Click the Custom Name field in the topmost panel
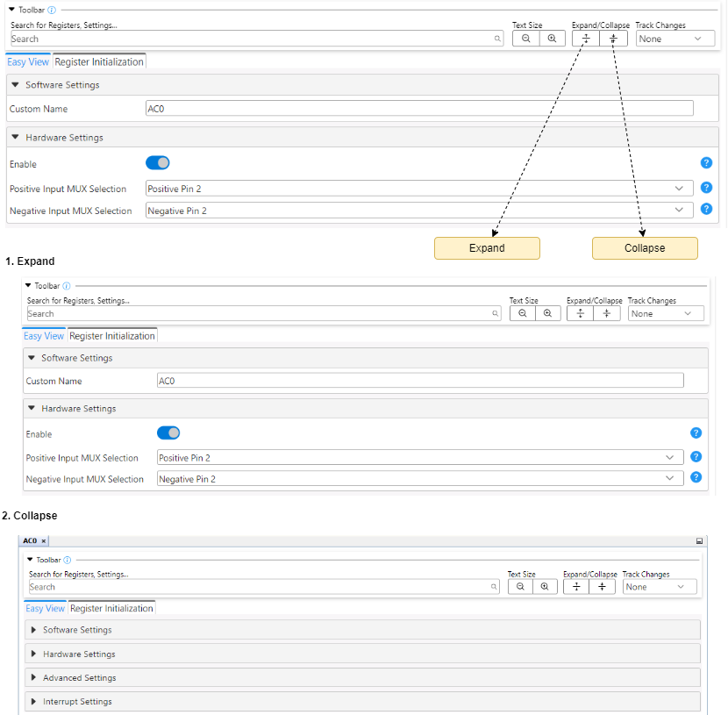This screenshot has width=728, height=715. point(418,109)
